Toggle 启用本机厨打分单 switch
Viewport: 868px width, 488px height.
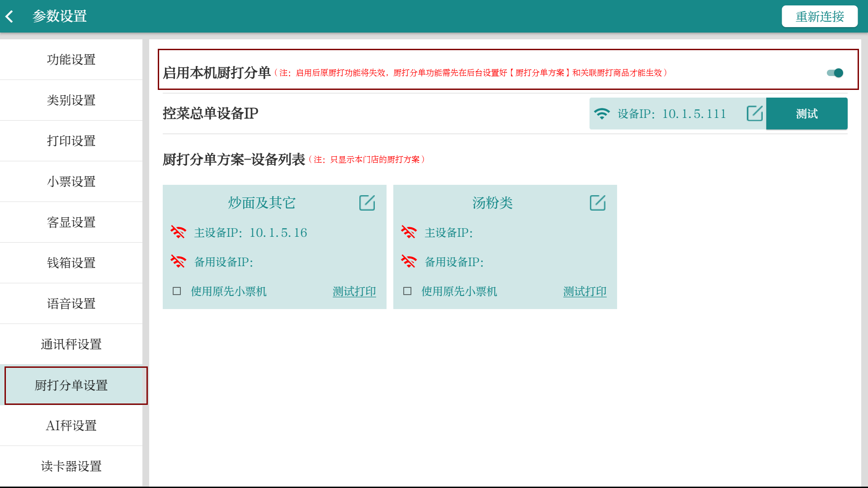click(835, 73)
